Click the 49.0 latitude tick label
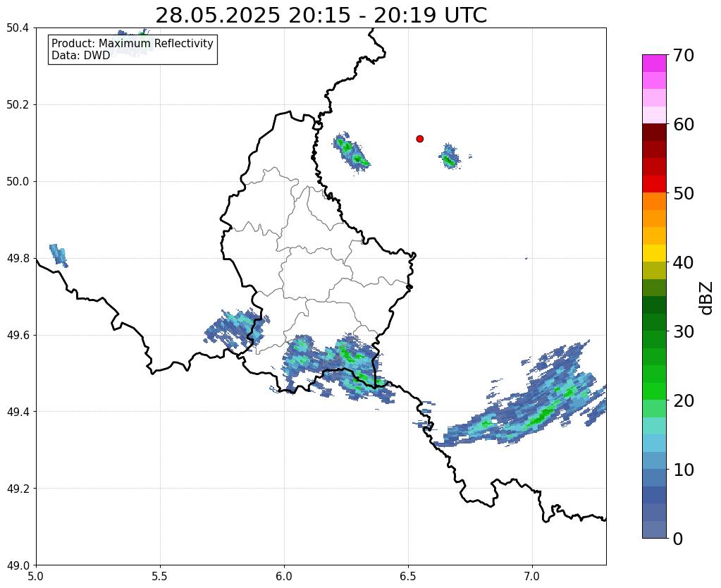 click(x=18, y=565)
